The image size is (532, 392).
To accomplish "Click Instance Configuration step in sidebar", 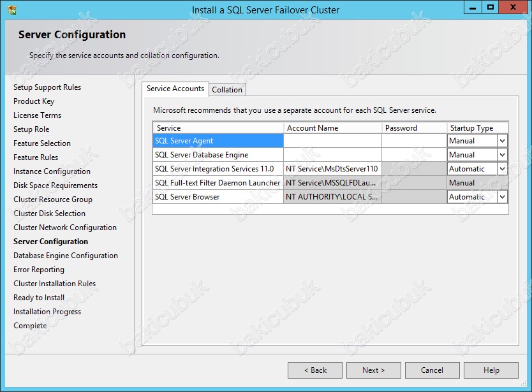I will click(52, 171).
